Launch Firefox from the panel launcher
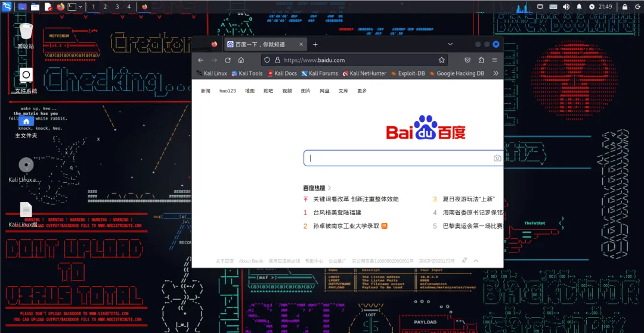644x333 pixels. 61,7
